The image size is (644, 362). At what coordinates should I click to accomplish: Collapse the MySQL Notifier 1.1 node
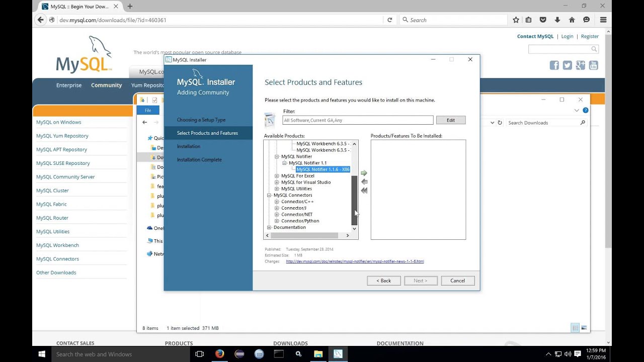tap(284, 163)
